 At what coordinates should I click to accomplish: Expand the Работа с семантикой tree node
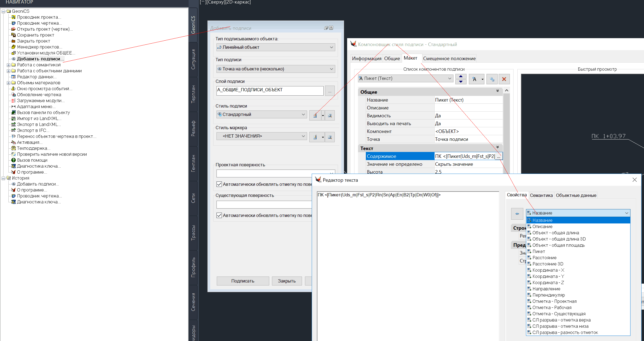[x=8, y=65]
